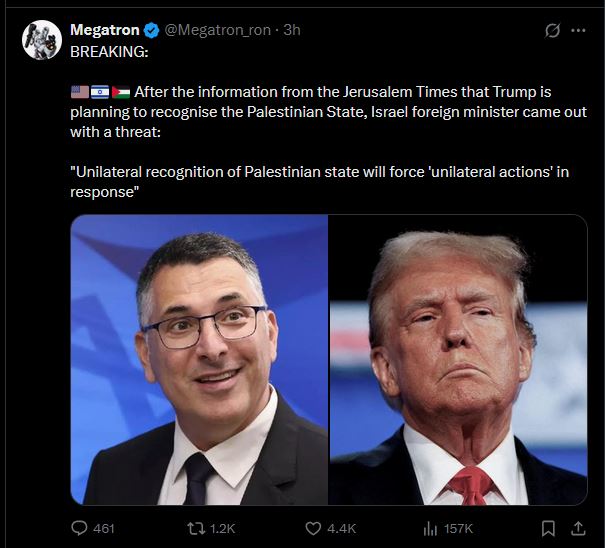Share the post via upload arrow icon

pyautogui.click(x=578, y=528)
